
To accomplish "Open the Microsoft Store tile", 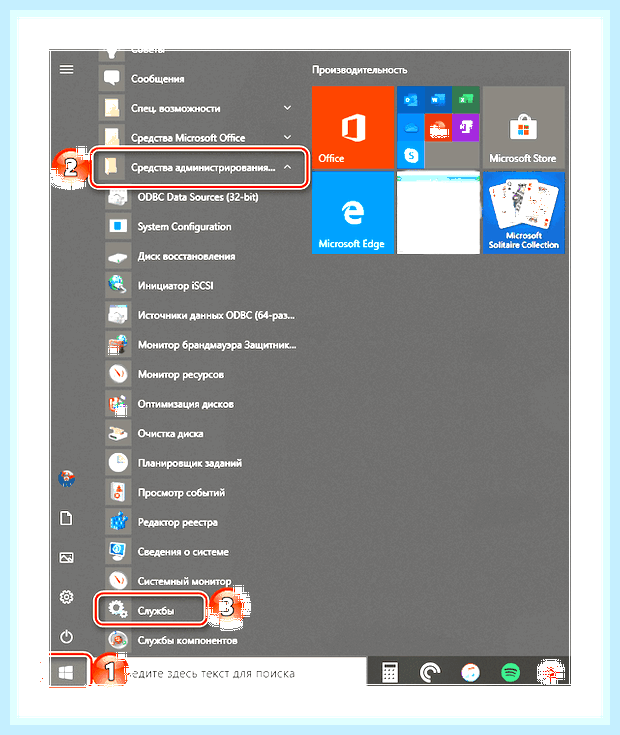I will pos(523,127).
